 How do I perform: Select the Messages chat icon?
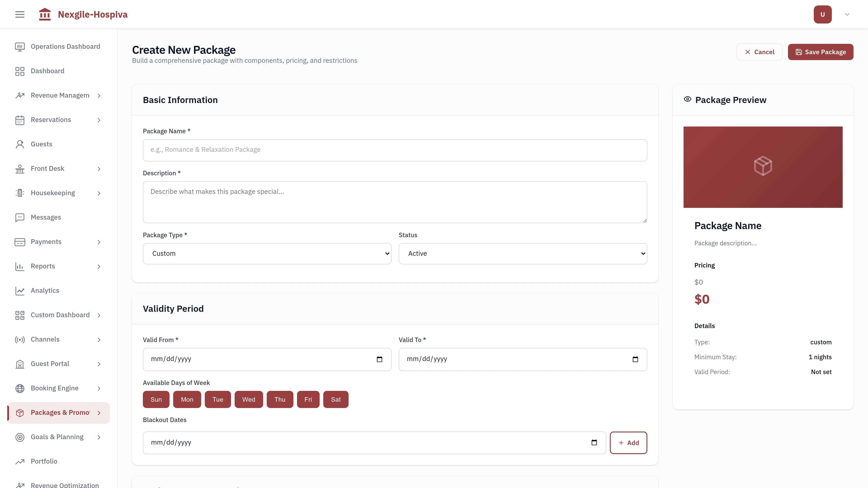19,217
